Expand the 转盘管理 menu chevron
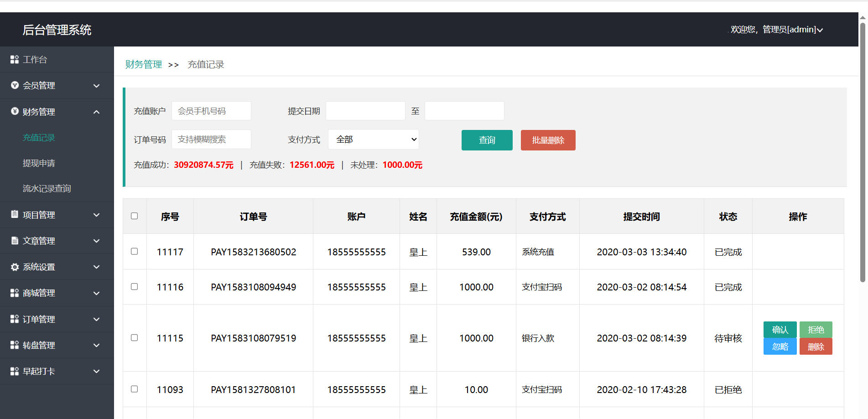Viewport: 868px width, 419px height. pos(96,345)
